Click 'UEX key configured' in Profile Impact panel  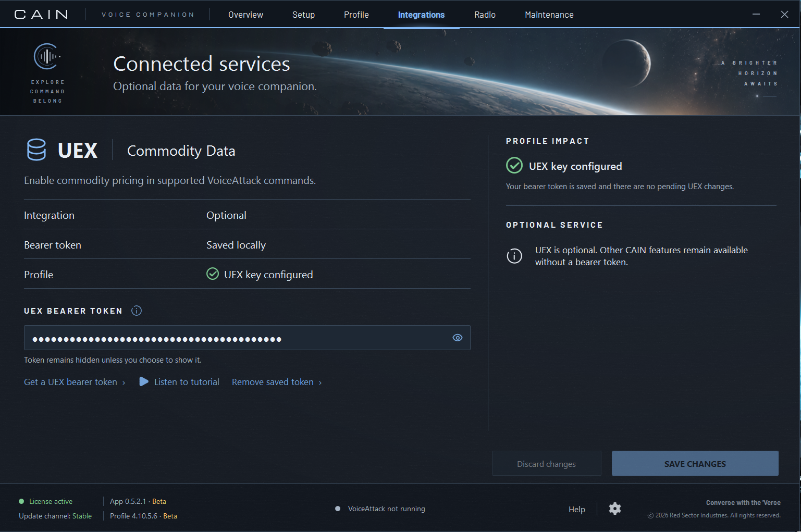point(575,166)
